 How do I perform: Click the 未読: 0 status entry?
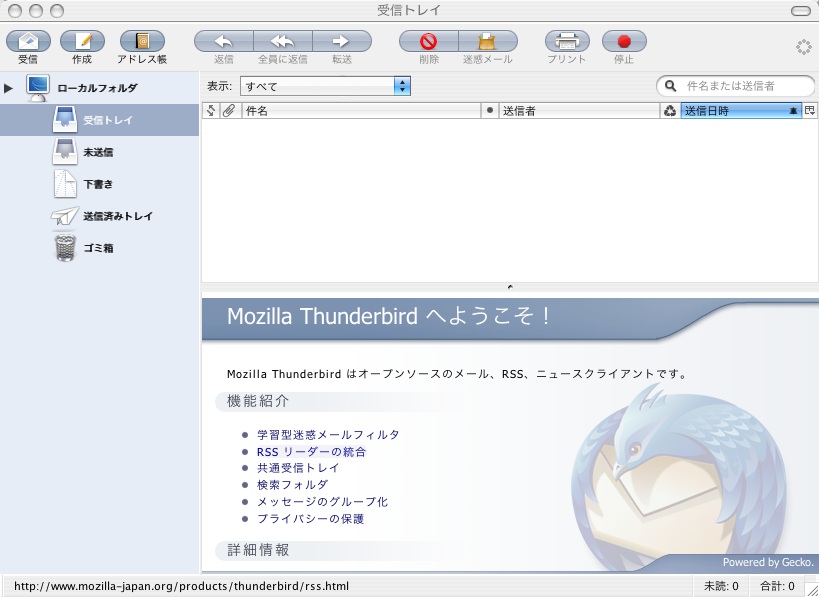721,586
